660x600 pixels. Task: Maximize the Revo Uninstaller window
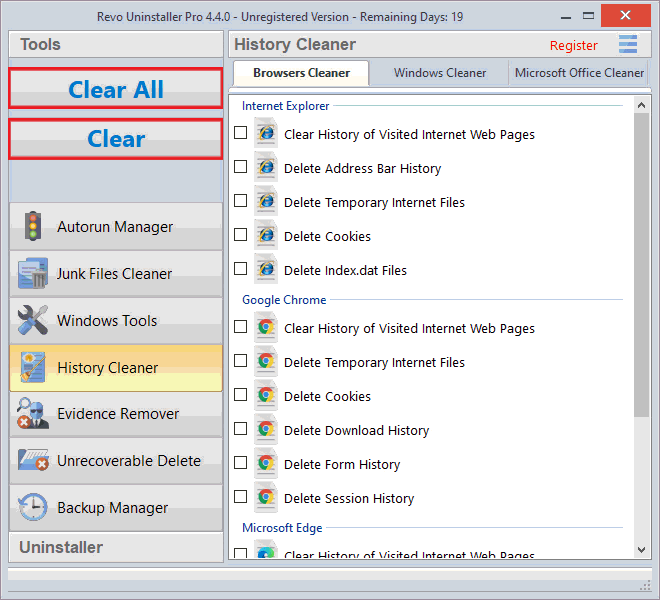coord(588,16)
